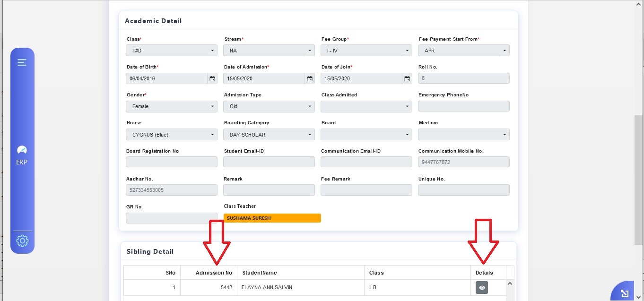Click the ERP dashboard icon
Screen dimensions: 644x301
click(22, 151)
